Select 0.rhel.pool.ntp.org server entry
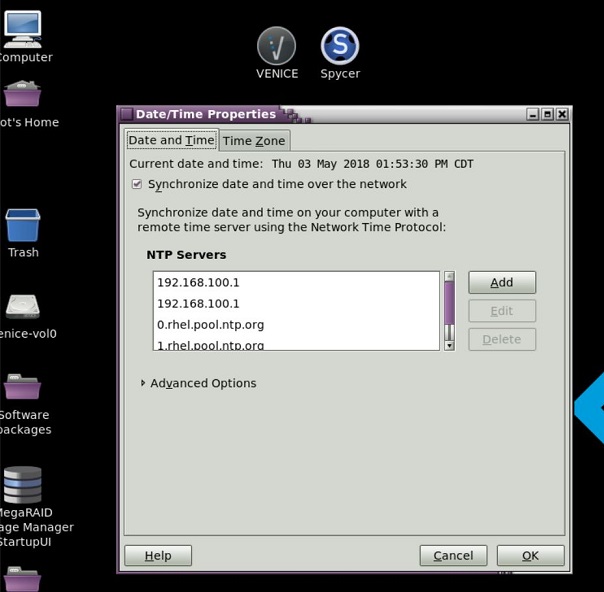604x592 pixels. [x=296, y=325]
